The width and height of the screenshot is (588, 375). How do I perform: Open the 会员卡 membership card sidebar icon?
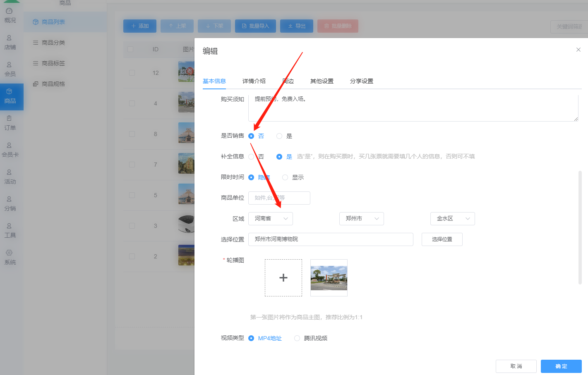[9, 145]
